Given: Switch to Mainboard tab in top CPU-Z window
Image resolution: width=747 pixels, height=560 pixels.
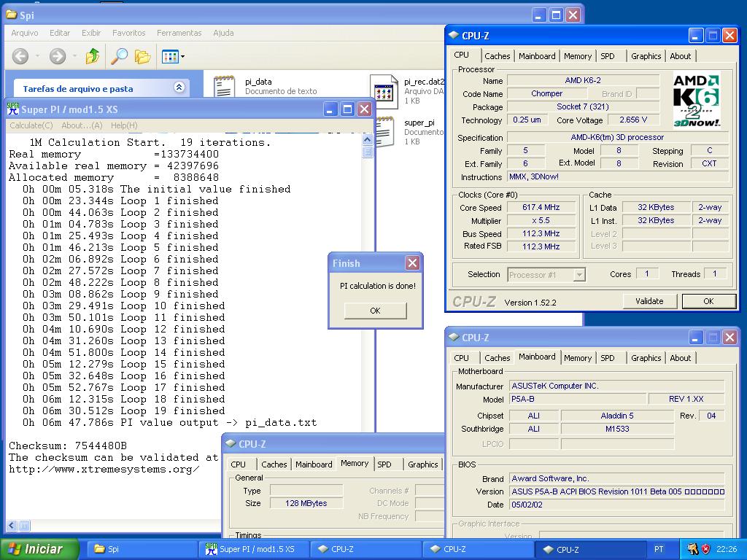Looking at the screenshot, I should pos(537,55).
